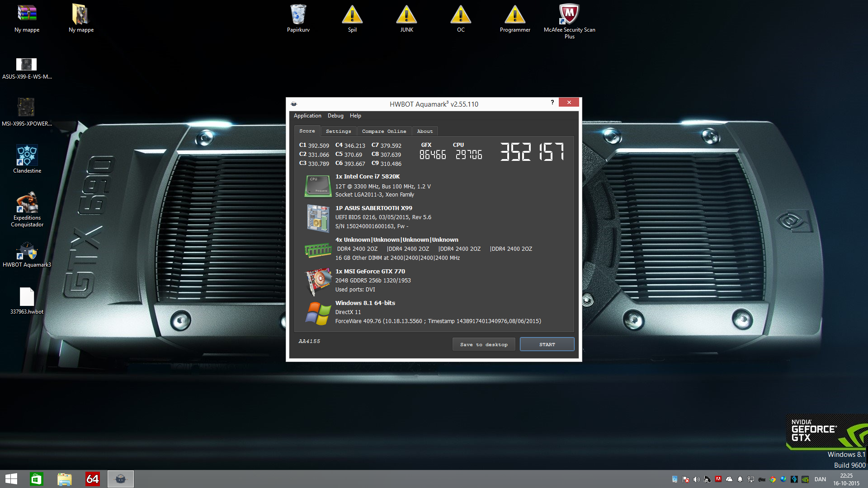
Task: Click the taskbar clock showing 22:25
Action: click(846, 479)
